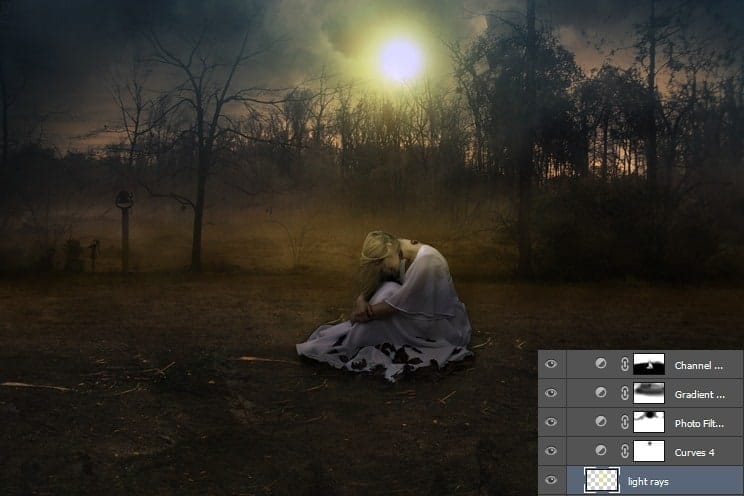Hide the Channel Mixer adjustment layer
Screen dimensions: 744x496
pos(551,364)
